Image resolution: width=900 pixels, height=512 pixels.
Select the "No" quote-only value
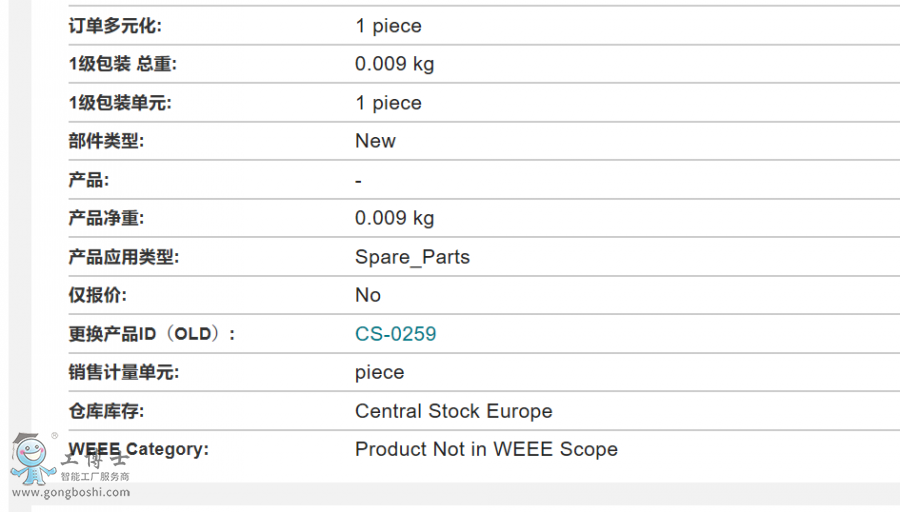[x=367, y=295]
